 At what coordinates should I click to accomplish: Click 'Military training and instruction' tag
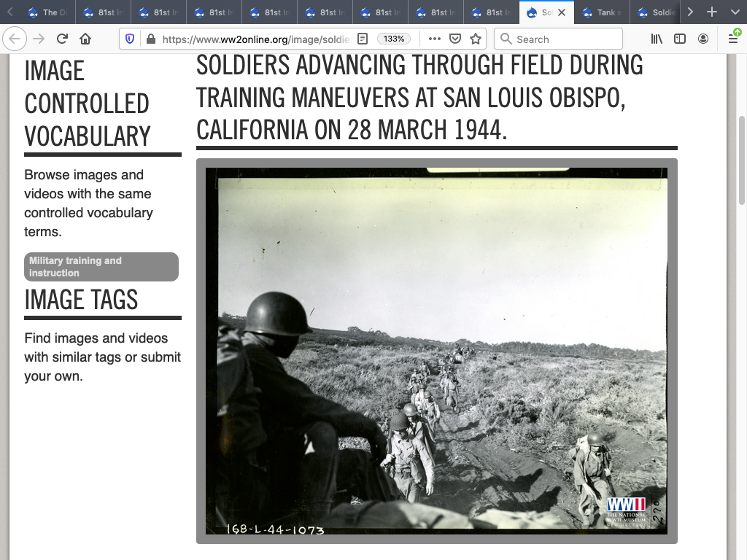[101, 267]
